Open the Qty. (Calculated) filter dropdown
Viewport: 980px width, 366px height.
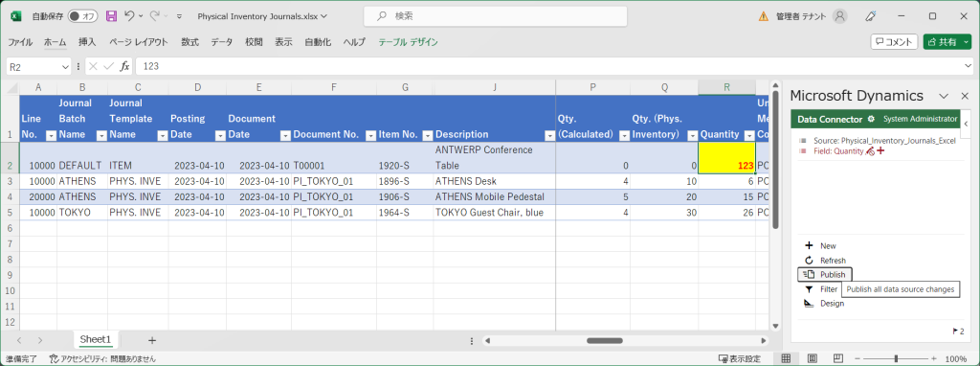tap(624, 135)
